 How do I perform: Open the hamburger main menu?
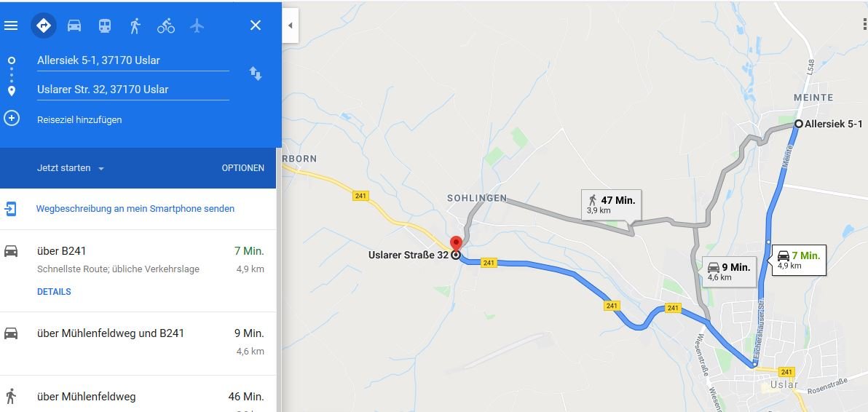pos(11,25)
